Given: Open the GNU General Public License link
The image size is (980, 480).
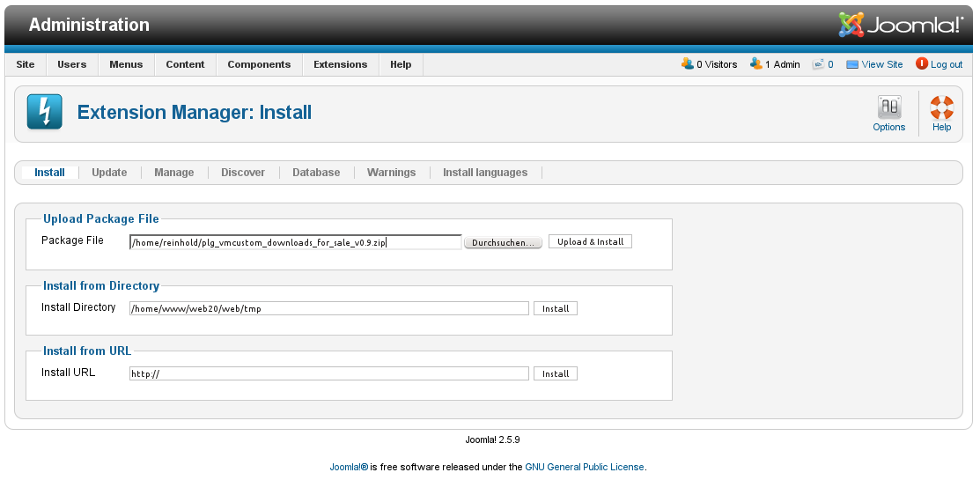Looking at the screenshot, I should coord(585,467).
